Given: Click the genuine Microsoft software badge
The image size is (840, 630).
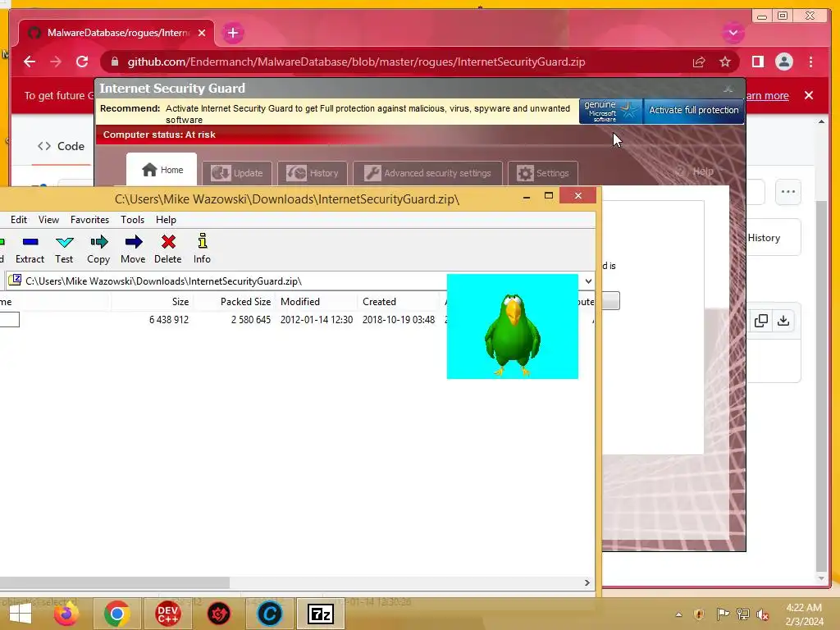Looking at the screenshot, I should click(x=610, y=111).
